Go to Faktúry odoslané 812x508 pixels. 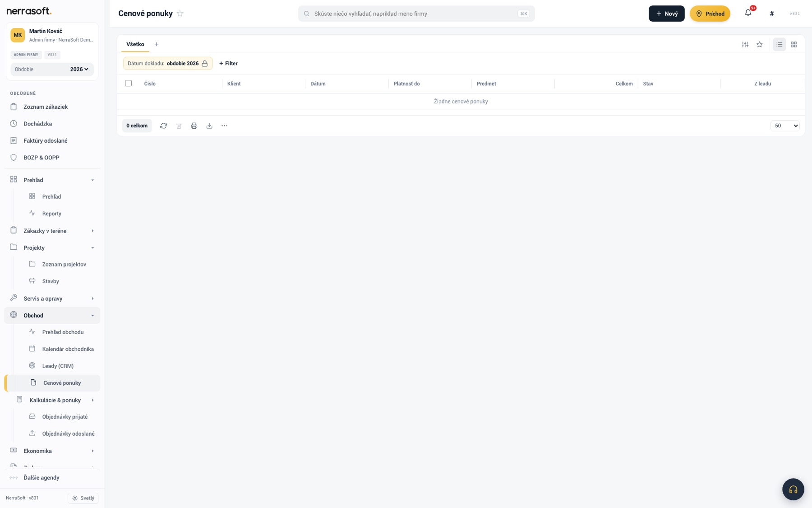tap(52, 141)
